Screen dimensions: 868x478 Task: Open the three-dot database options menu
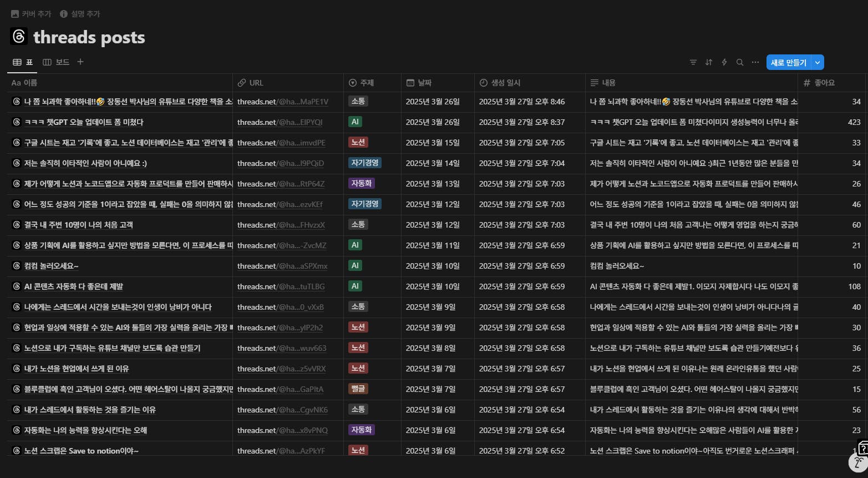pos(755,62)
